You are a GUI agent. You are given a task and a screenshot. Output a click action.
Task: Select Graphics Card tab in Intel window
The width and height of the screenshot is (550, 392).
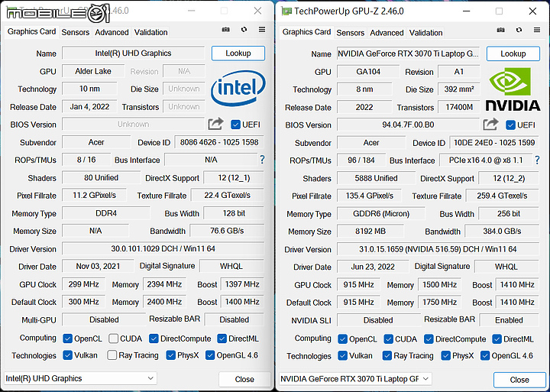31,31
